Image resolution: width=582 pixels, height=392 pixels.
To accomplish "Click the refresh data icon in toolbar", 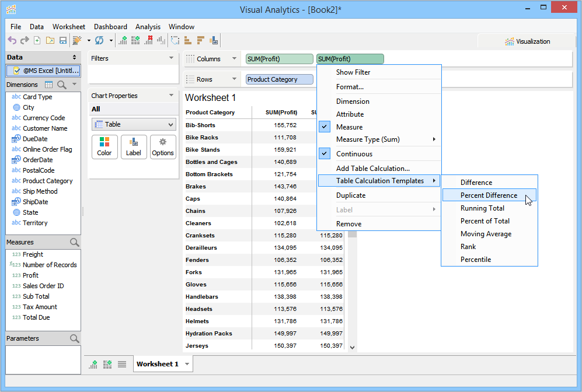I will (99, 40).
